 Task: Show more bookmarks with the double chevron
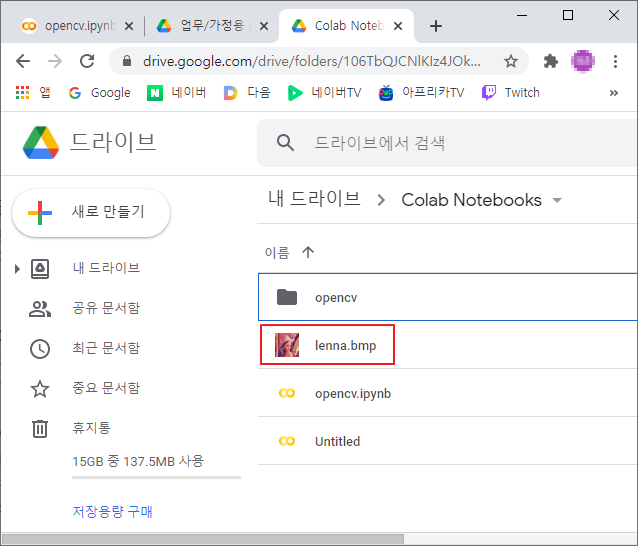coord(614,93)
